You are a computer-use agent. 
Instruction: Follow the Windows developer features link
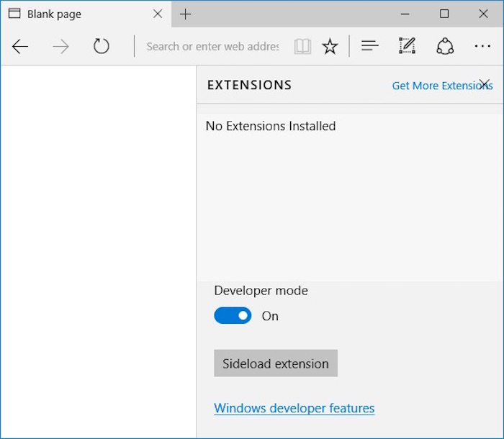point(294,408)
